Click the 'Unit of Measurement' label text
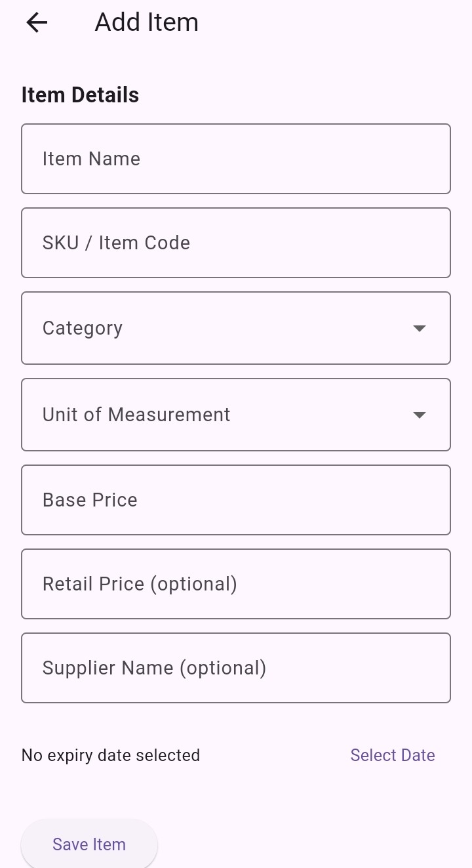Image resolution: width=472 pixels, height=868 pixels. click(x=136, y=415)
